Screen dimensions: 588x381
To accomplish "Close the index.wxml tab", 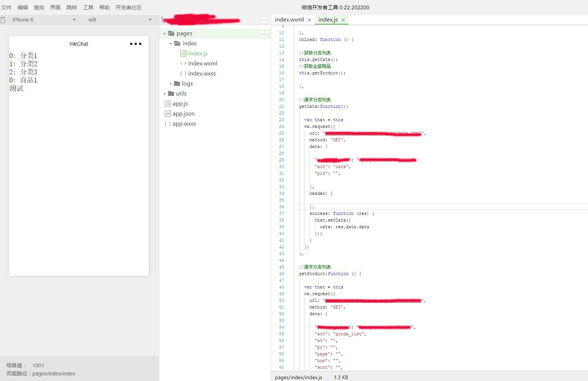I will click(309, 20).
